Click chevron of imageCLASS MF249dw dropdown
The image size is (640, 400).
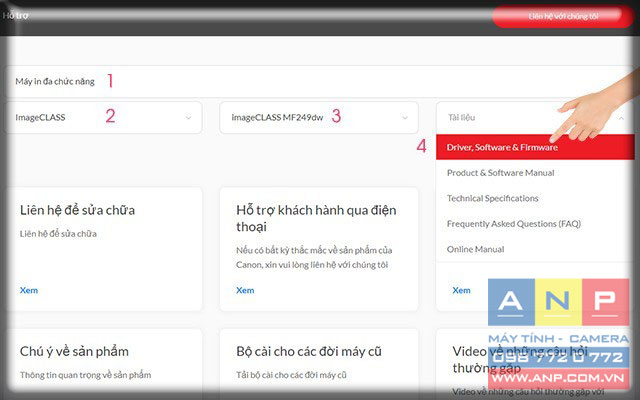tap(404, 118)
